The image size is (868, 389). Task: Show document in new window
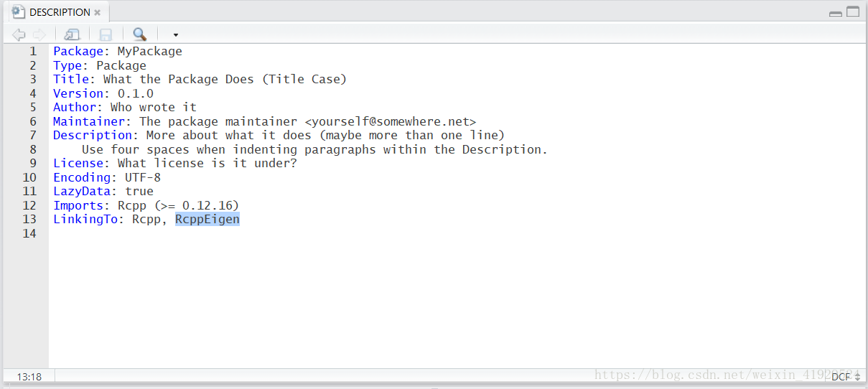(x=72, y=34)
